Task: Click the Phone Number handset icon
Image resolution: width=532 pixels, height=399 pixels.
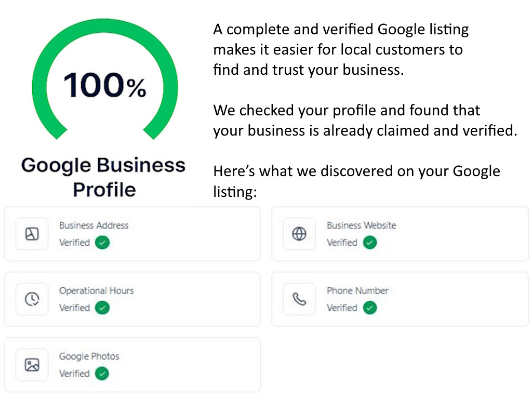Action: (299, 299)
